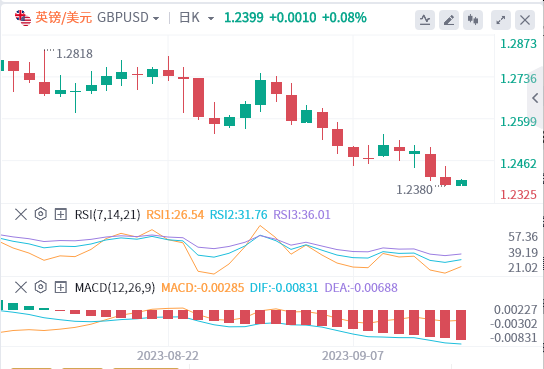Viewport: 544px width, 369px height.
Task: Remove the MACD indicator panel
Action: [21, 287]
